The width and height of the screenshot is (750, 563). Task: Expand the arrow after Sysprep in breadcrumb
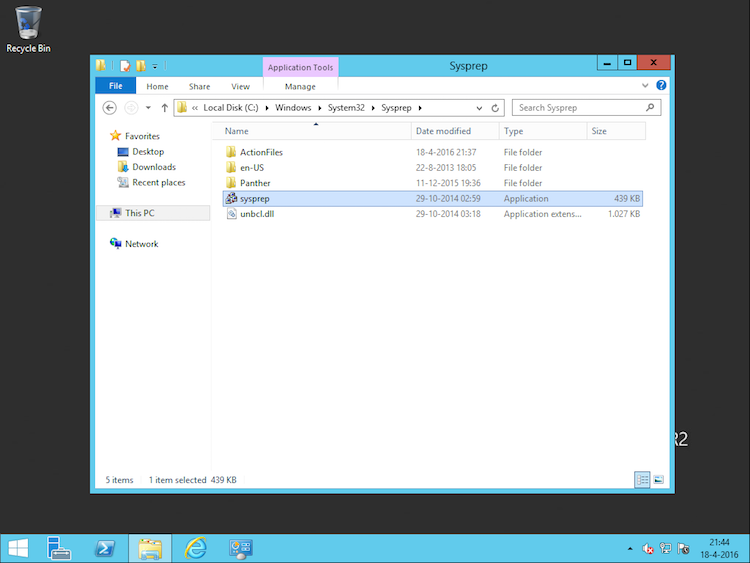(x=420, y=108)
